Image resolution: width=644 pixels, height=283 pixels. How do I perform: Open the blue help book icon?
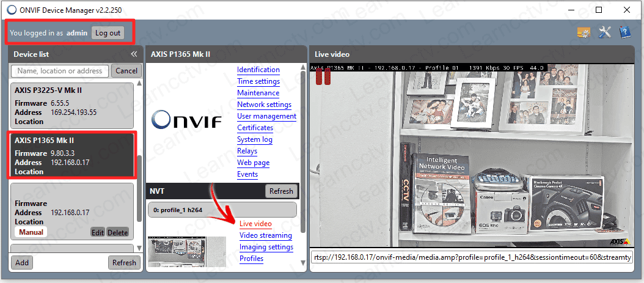tap(624, 32)
